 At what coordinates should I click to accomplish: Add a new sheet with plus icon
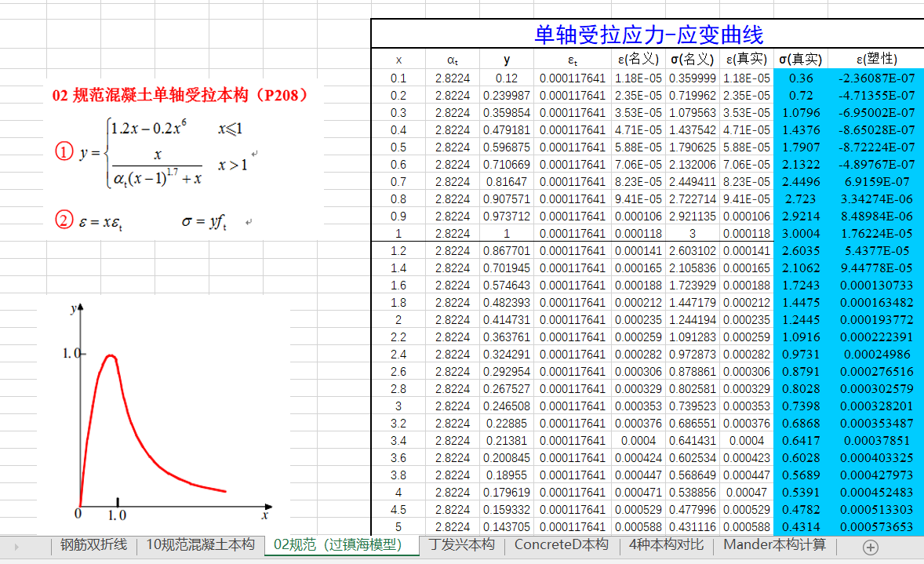871,547
